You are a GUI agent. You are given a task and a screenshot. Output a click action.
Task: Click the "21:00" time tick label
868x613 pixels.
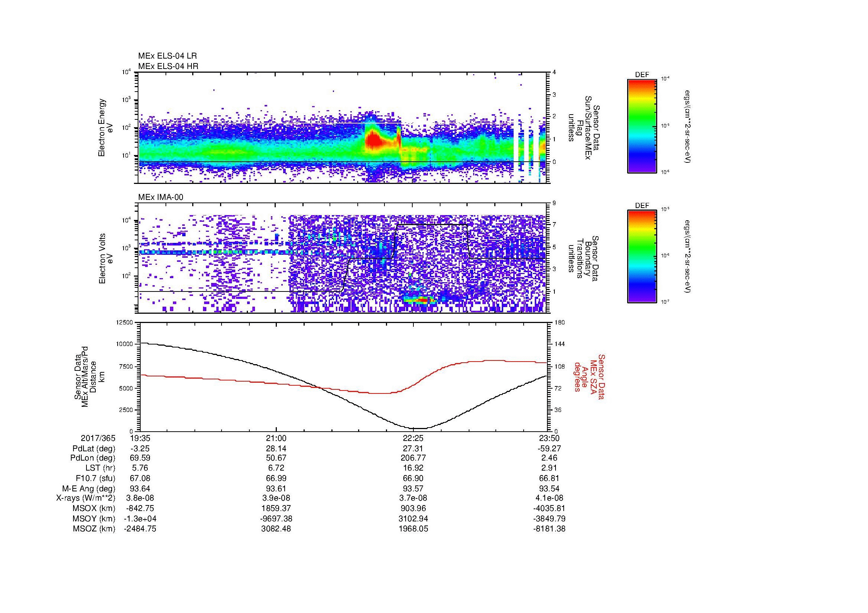click(x=277, y=438)
